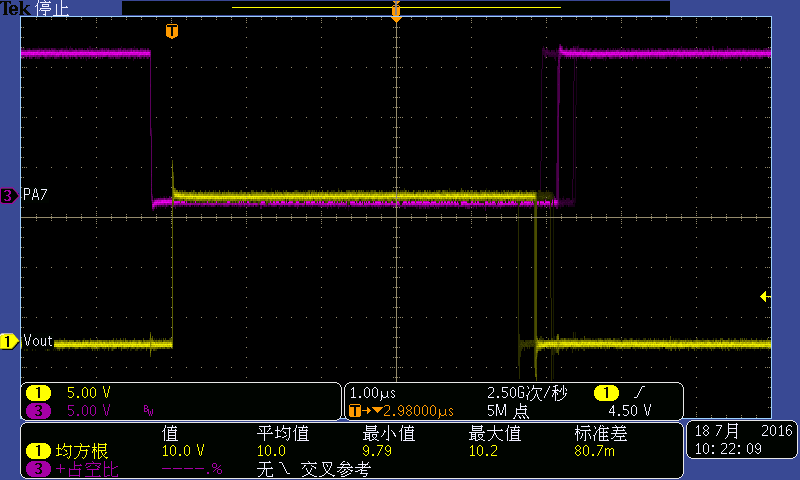The image size is (800, 480).
Task: Click the 最大值 column header
Action: point(494,434)
